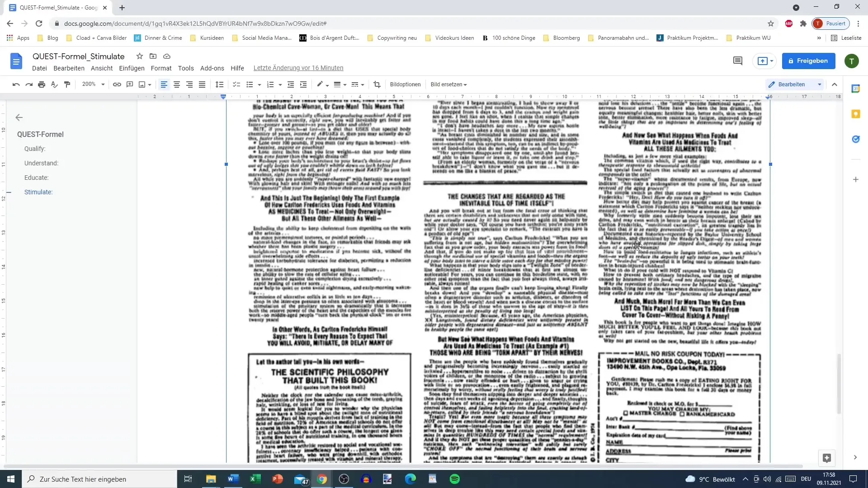Edit the document title field

[79, 56]
